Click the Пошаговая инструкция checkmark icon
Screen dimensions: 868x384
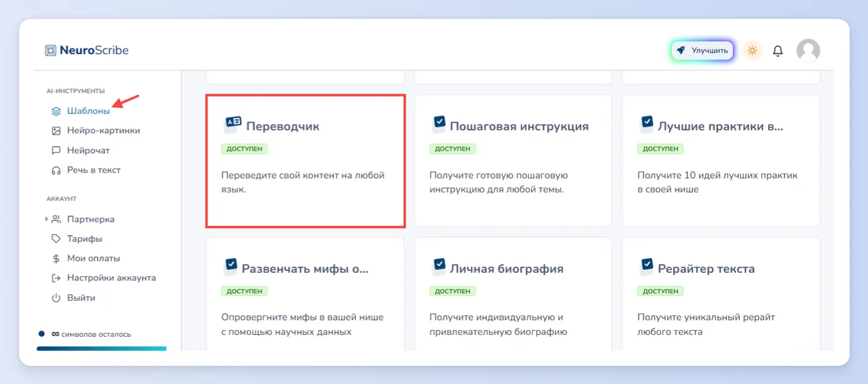[x=438, y=123]
